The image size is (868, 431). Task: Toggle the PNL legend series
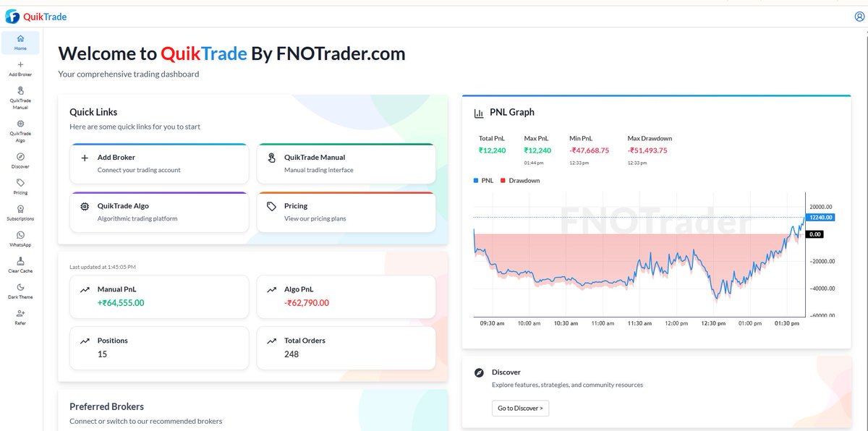coord(483,180)
